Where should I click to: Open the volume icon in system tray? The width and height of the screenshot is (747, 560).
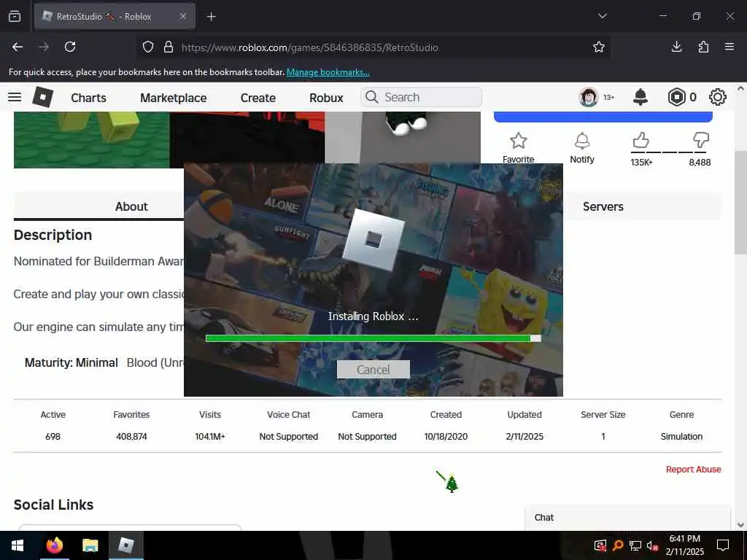pyautogui.click(x=653, y=545)
